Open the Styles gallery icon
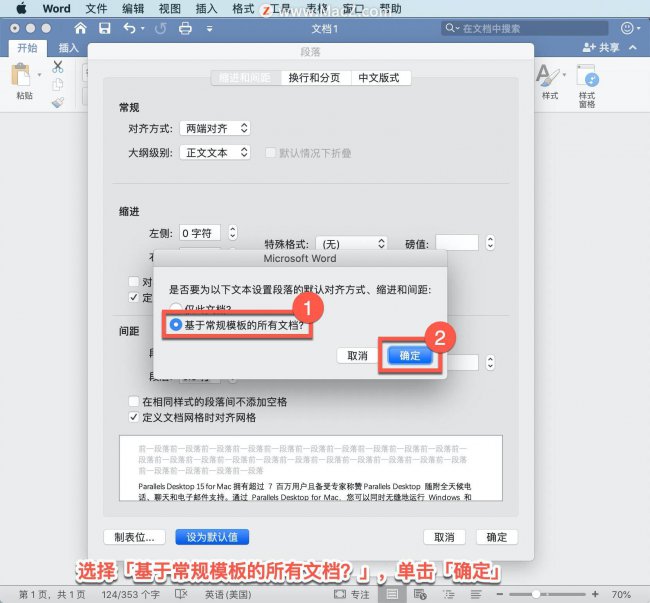The image size is (650, 603). pyautogui.click(x=548, y=75)
